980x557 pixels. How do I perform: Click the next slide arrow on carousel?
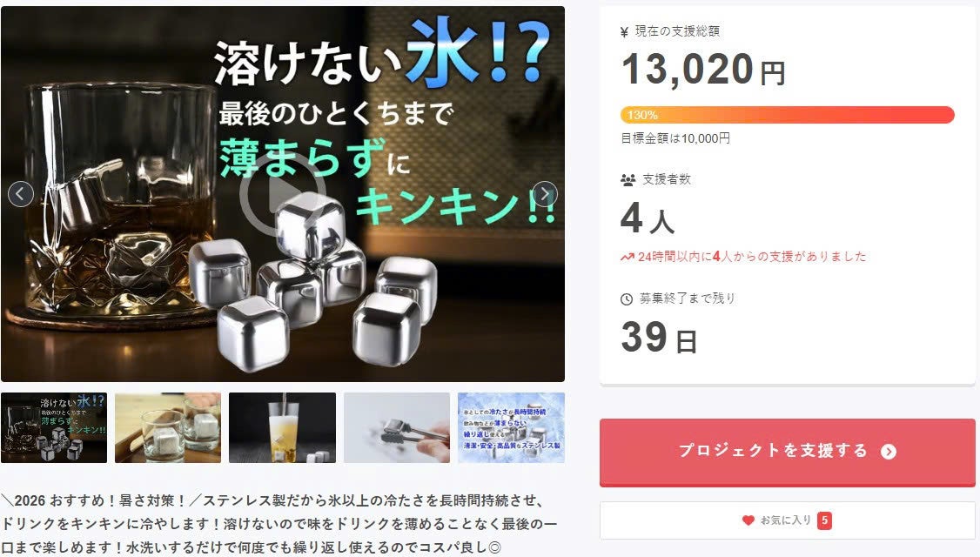[545, 194]
